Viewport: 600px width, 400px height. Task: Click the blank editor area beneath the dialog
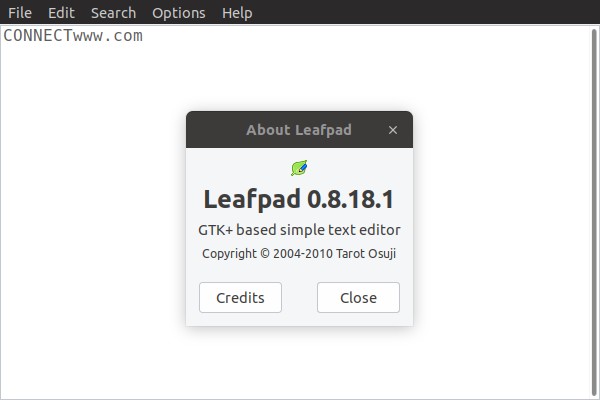click(x=299, y=362)
